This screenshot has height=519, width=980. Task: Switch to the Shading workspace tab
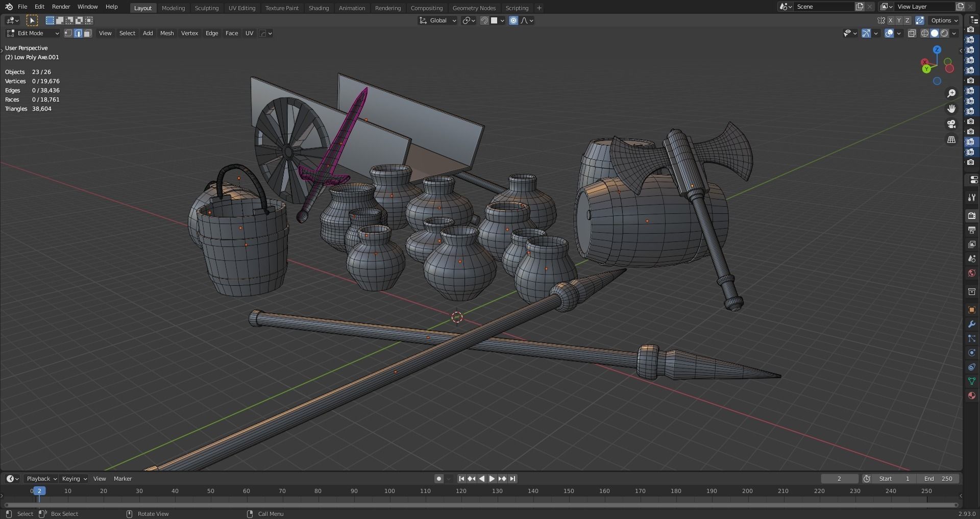click(318, 8)
